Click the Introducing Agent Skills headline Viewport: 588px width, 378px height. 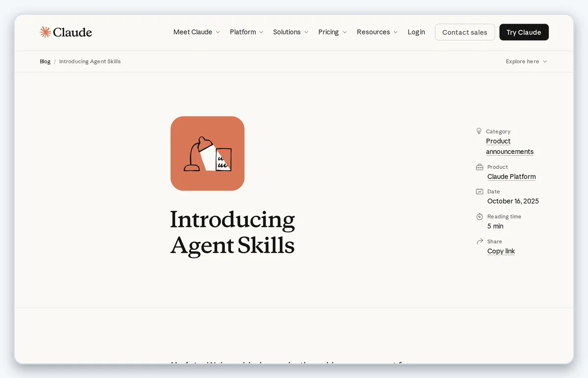[232, 232]
